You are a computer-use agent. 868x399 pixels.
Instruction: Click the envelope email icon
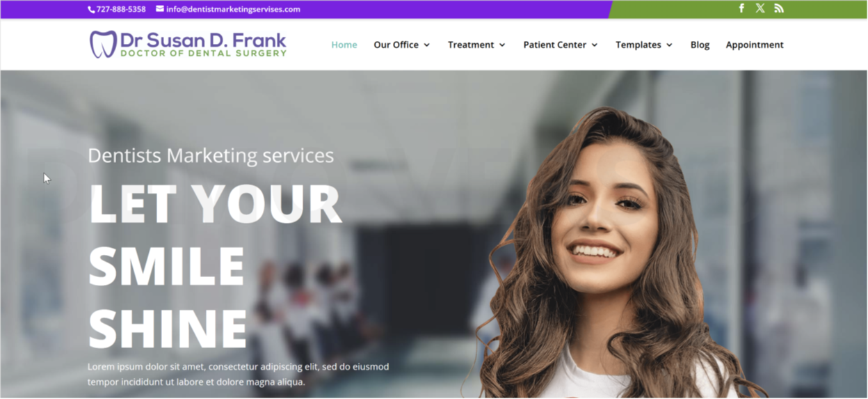click(x=160, y=9)
